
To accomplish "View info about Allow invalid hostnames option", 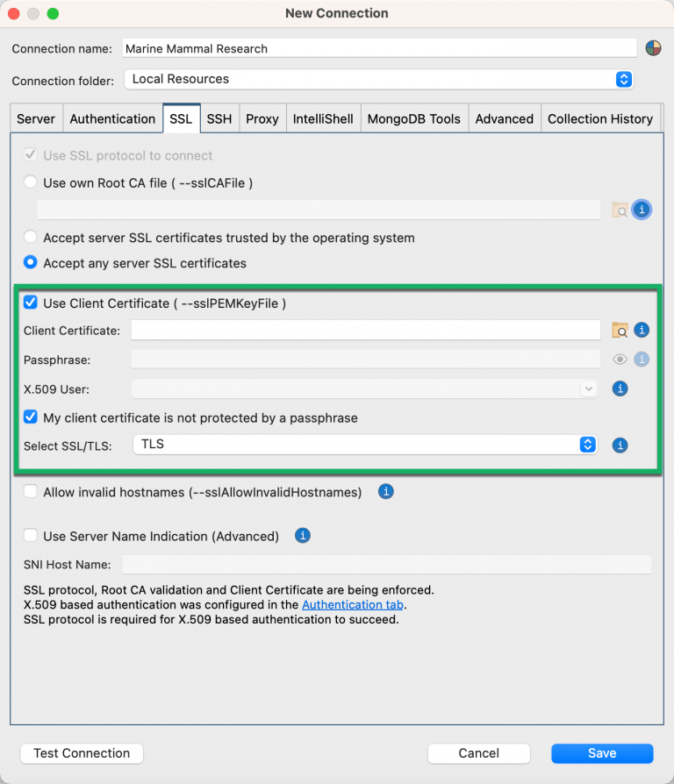I will 385,492.
